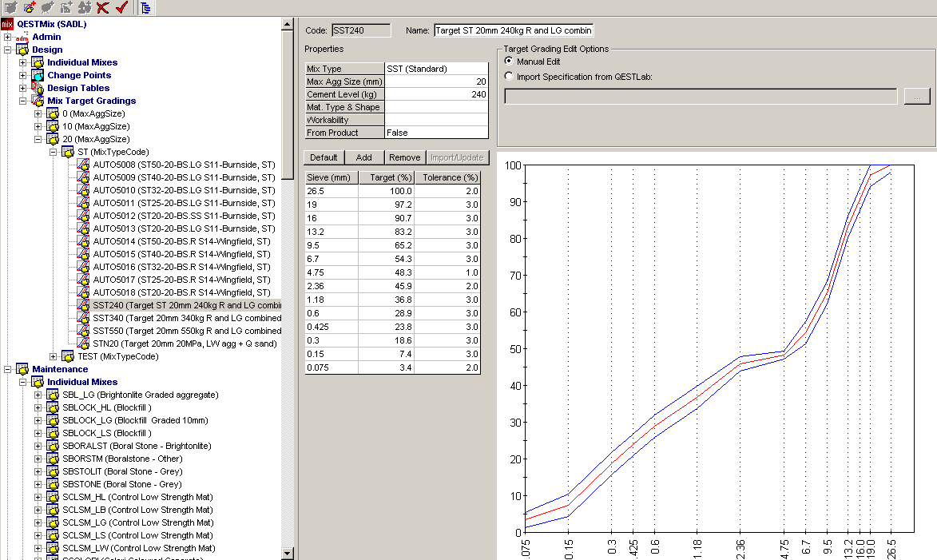Expand the TEST (MixTypeCode) node

54,356
